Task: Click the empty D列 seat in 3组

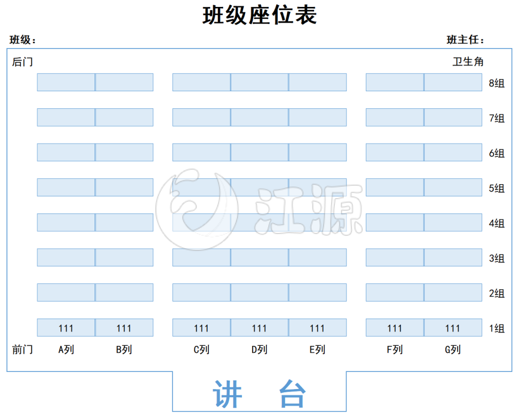Action: point(260,257)
